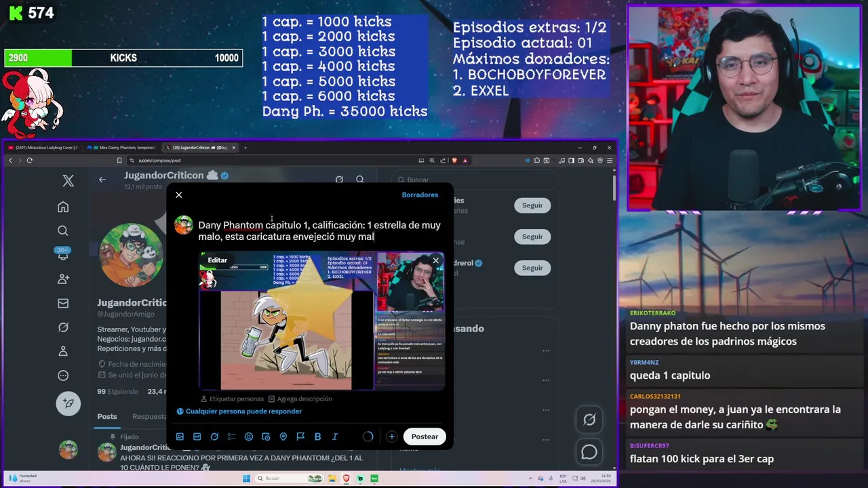The height and width of the screenshot is (488, 868).
Task: Go back in browser navigation
Action: click(x=10, y=161)
